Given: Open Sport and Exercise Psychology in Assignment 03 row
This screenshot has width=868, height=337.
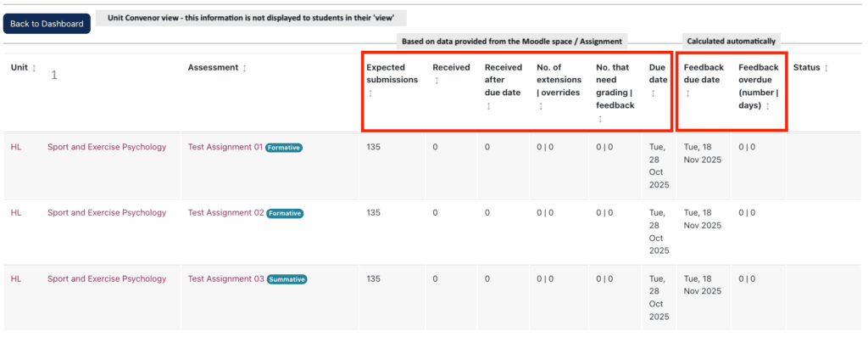Looking at the screenshot, I should (107, 278).
